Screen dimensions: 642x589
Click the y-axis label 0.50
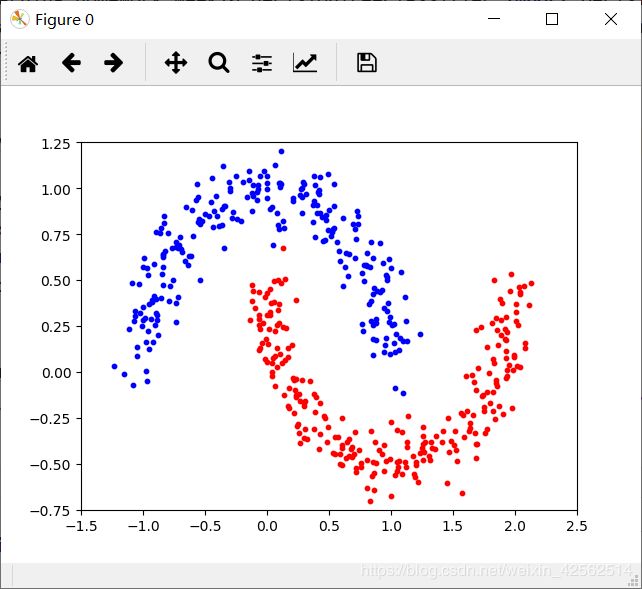[56, 281]
